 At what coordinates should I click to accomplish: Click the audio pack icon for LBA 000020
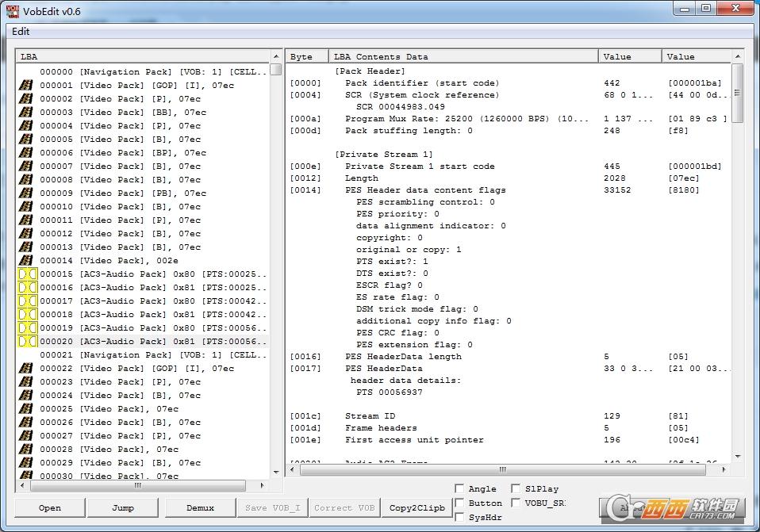[x=27, y=342]
